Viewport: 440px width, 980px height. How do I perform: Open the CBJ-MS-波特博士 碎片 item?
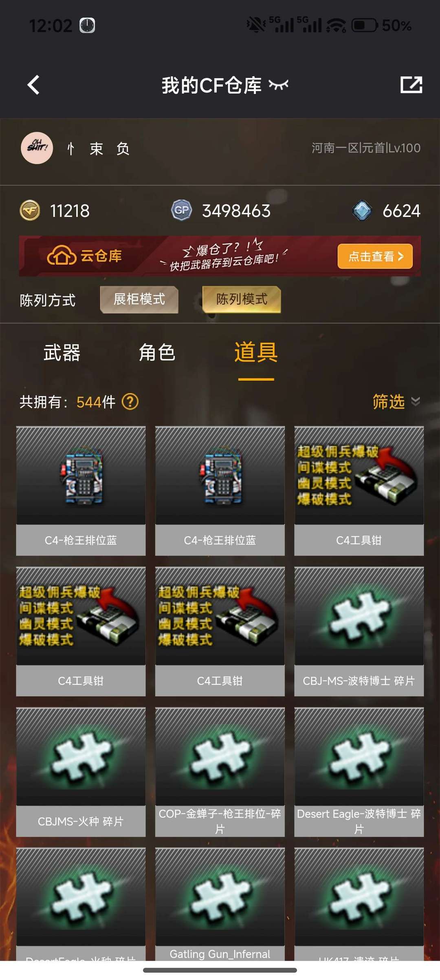click(x=359, y=631)
